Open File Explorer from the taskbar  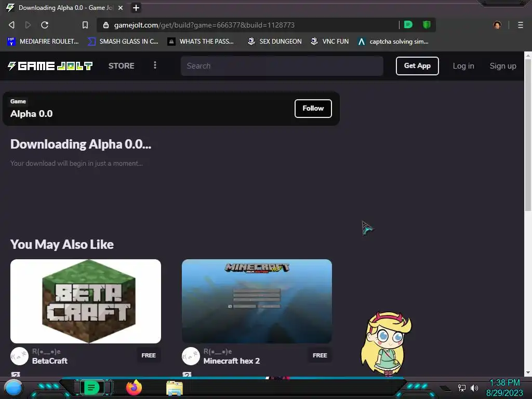point(175,388)
